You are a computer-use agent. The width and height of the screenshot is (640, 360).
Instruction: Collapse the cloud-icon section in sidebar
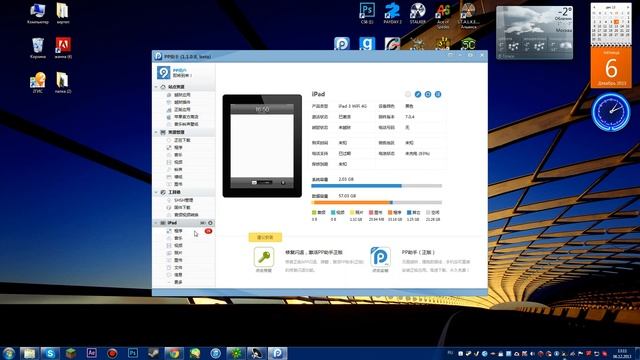click(x=156, y=87)
